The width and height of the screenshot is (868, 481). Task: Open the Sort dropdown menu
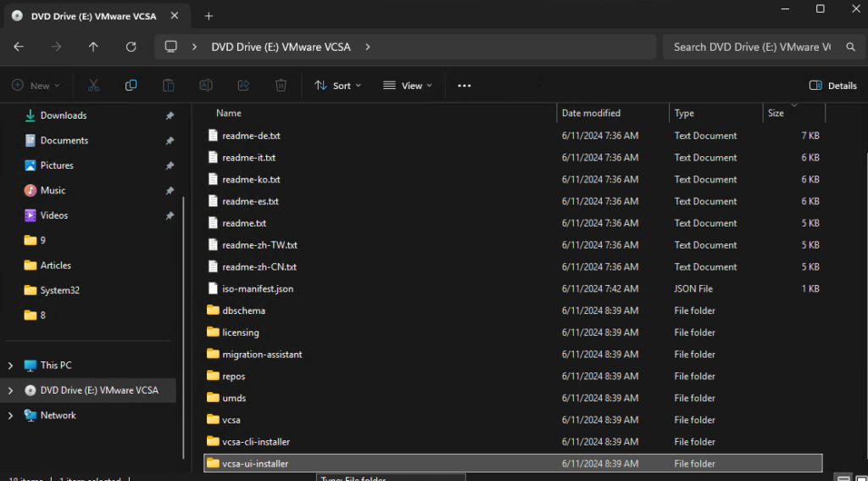tap(337, 86)
